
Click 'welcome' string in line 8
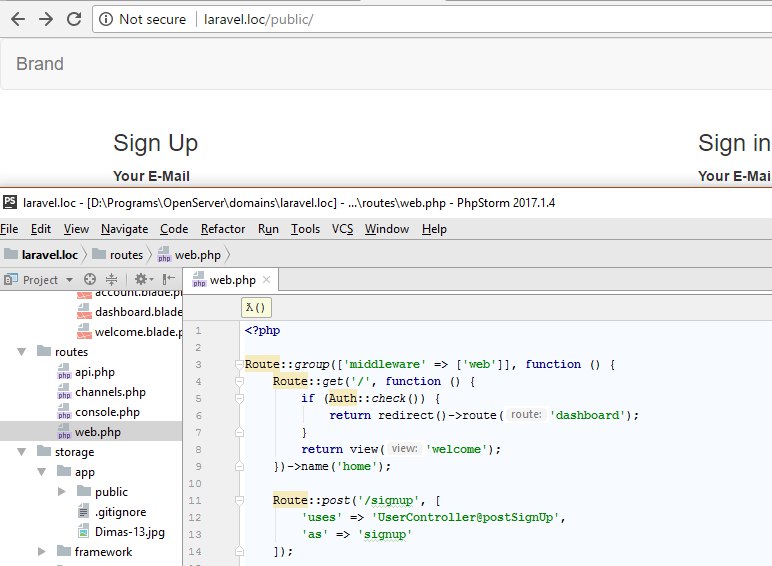pyautogui.click(x=456, y=449)
